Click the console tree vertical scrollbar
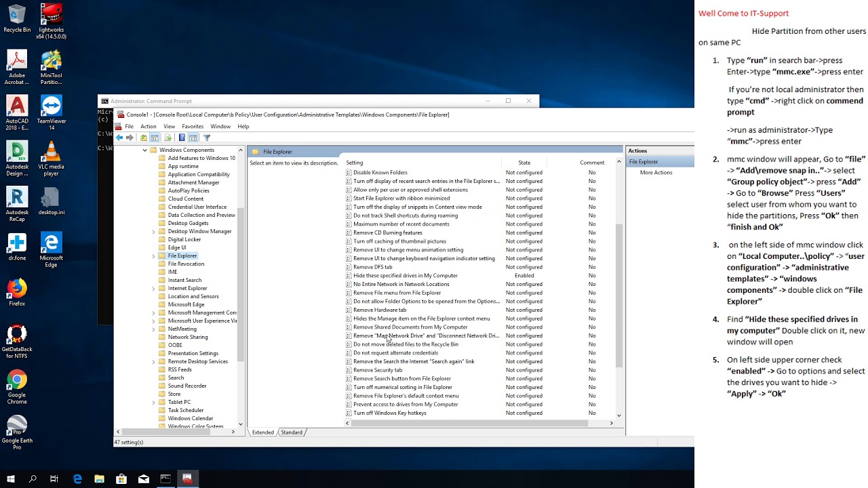Image resolution: width=868 pixels, height=488 pixels. pyautogui.click(x=241, y=285)
